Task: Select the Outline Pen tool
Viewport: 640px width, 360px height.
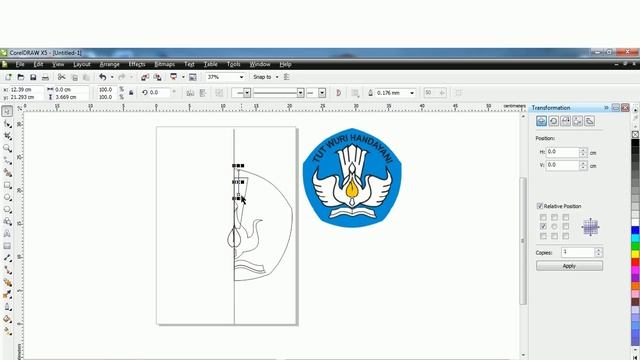Action: point(7,307)
